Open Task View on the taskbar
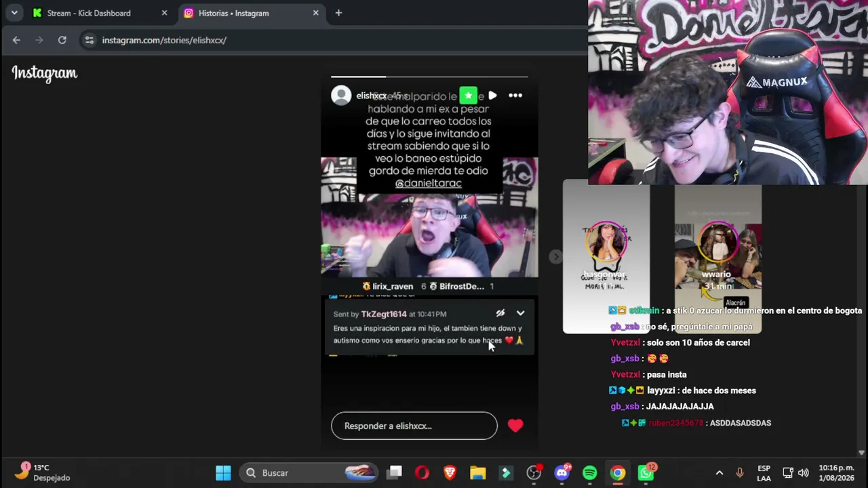The image size is (868, 488). (395, 472)
